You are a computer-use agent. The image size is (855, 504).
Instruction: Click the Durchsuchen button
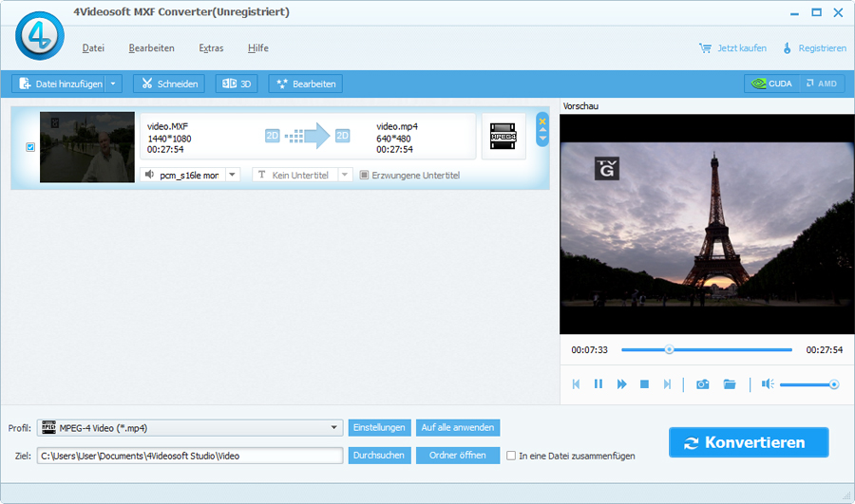[x=380, y=456]
